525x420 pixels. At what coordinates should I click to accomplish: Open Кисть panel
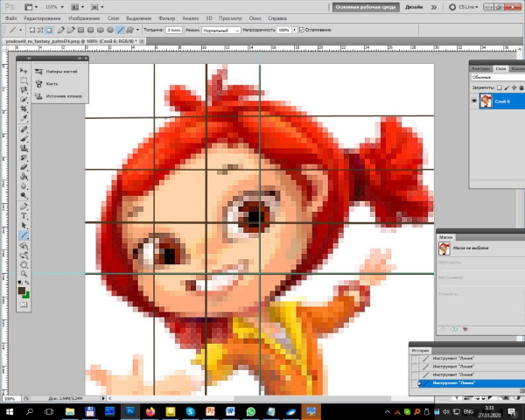(46, 84)
